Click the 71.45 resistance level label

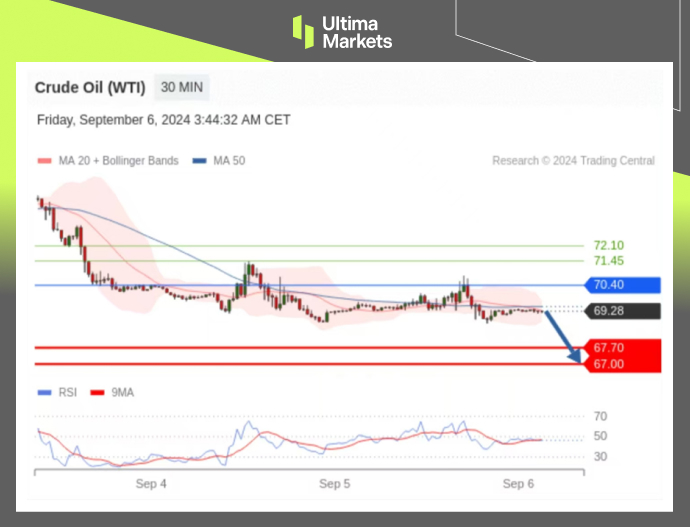[x=609, y=261]
